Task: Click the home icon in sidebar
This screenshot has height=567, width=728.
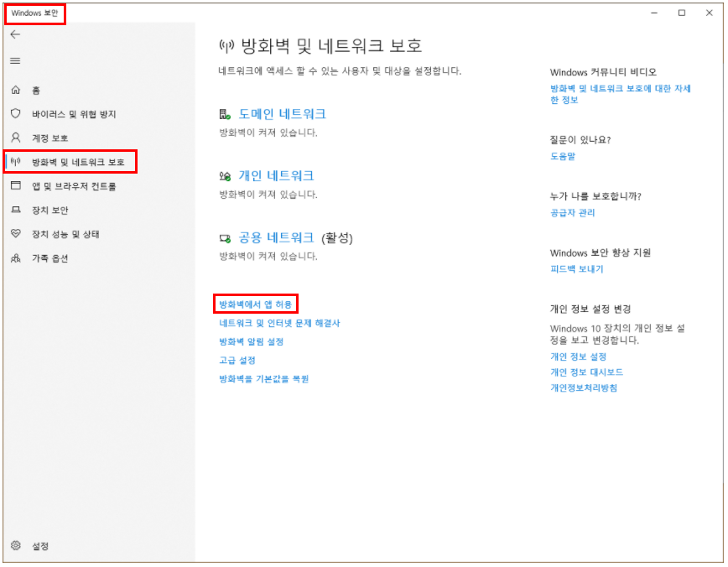Action: 16,90
